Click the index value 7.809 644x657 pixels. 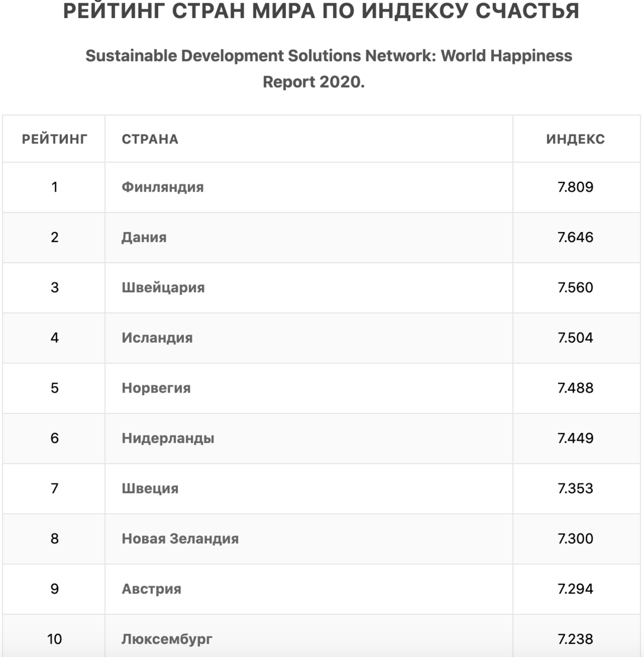576,187
